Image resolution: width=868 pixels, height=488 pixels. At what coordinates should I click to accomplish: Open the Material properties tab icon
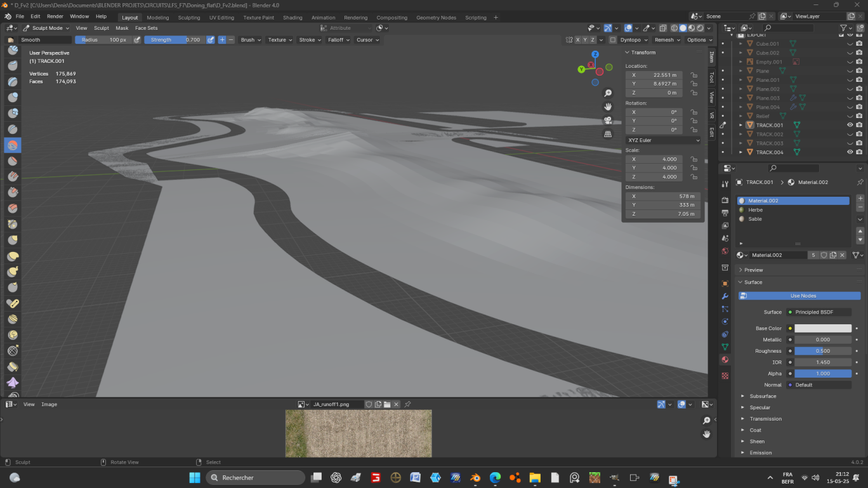pos(725,360)
